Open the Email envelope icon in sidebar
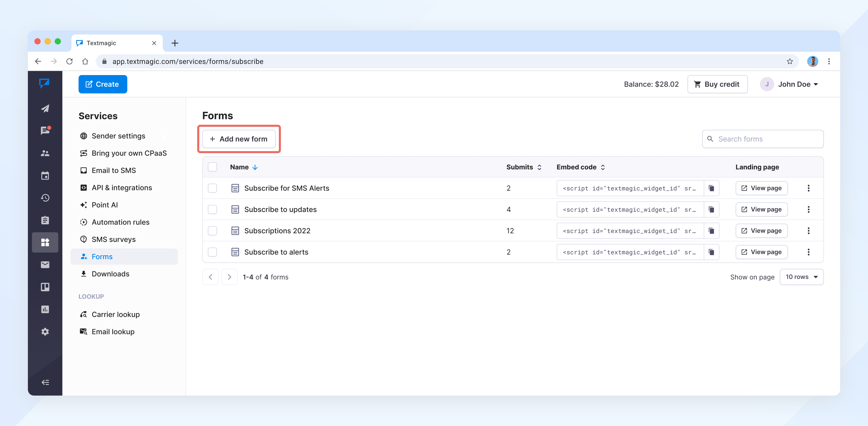868x426 pixels. point(45,265)
